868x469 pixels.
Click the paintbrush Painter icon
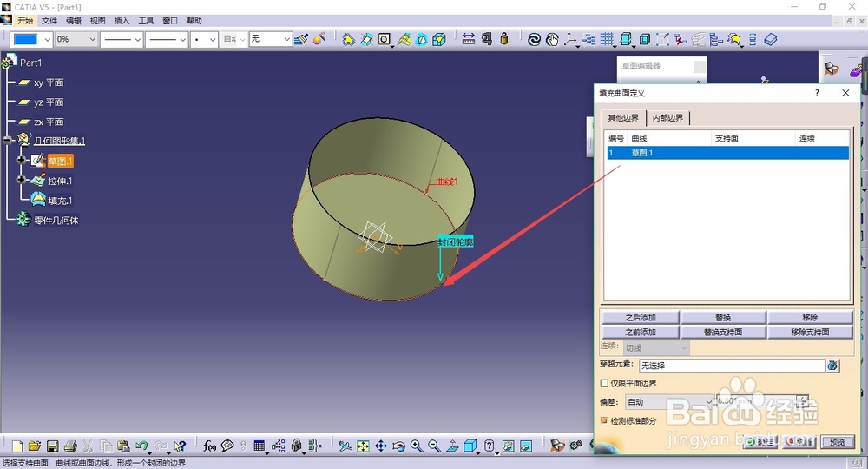click(301, 39)
